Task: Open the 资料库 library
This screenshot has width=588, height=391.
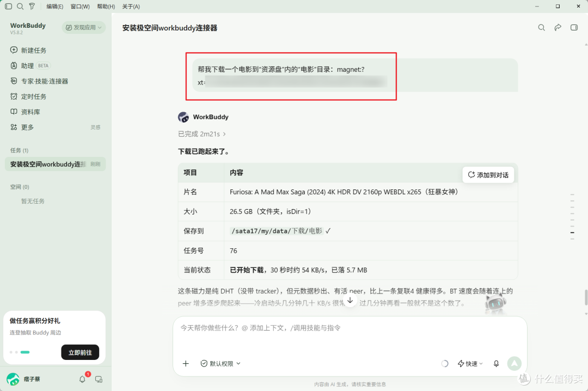Action: [x=25, y=112]
